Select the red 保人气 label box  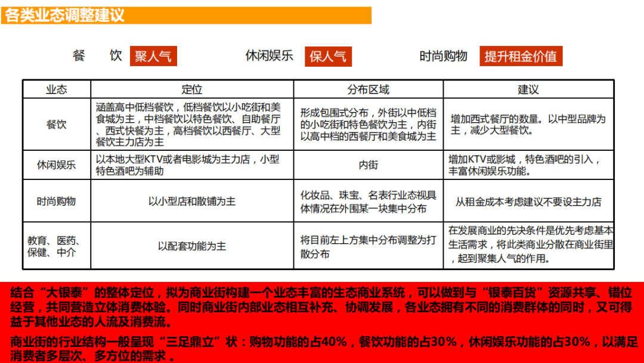pos(328,56)
